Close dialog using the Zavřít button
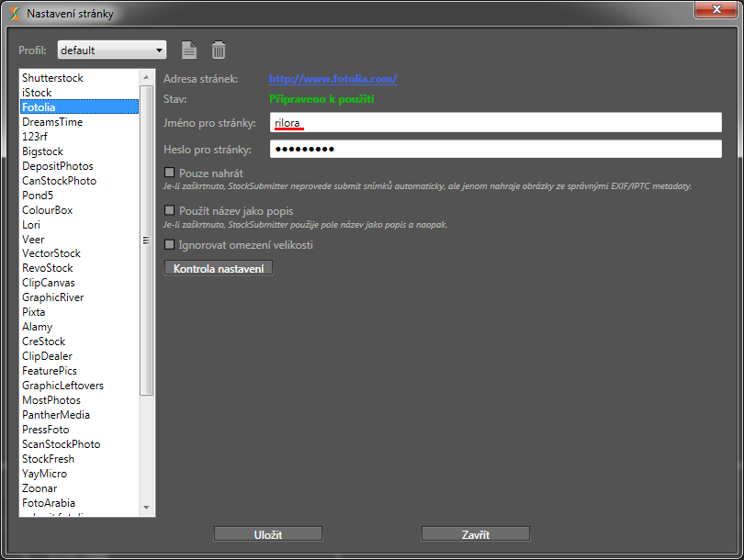 click(x=476, y=534)
